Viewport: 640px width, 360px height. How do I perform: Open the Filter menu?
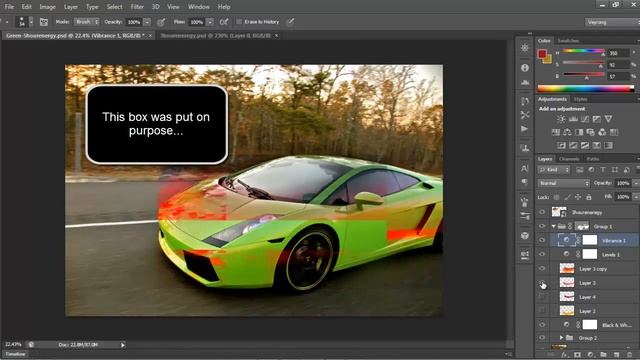[x=137, y=7]
